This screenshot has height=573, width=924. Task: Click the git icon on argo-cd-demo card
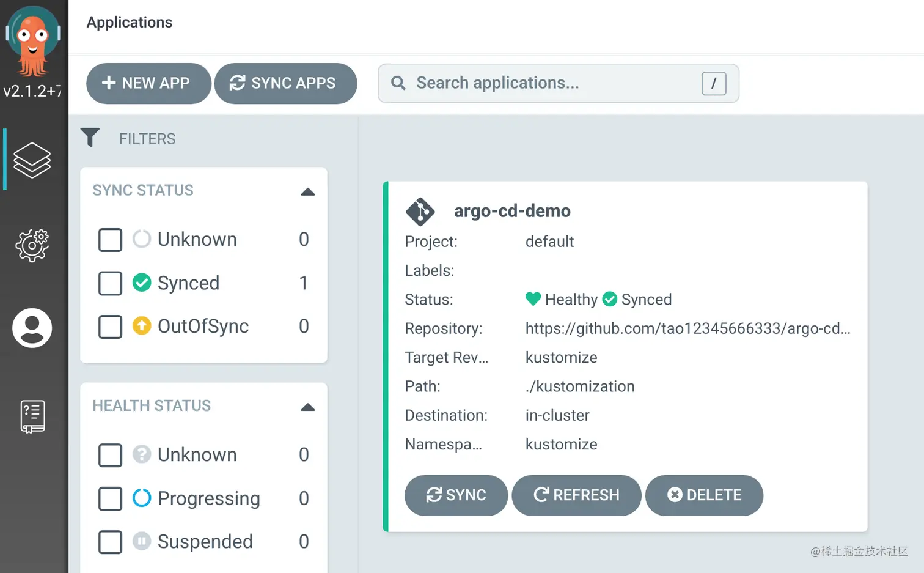click(420, 212)
